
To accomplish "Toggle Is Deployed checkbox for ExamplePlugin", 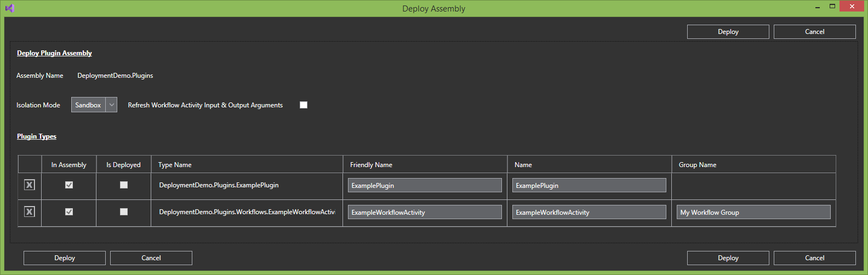I will (x=124, y=185).
